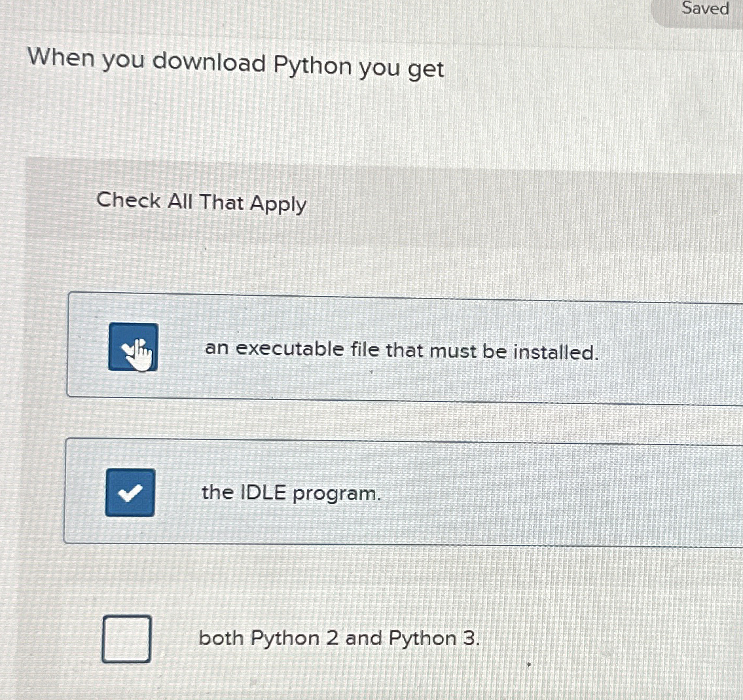Select the answer row 'the IDLE program'
The image size is (743, 700).
pos(393,491)
